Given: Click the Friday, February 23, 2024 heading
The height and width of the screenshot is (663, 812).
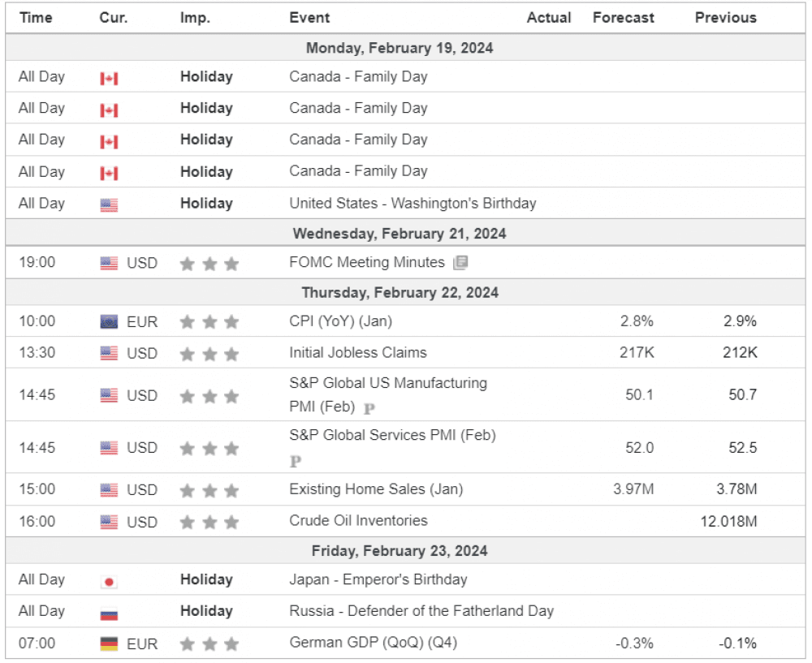Looking at the screenshot, I should (x=400, y=551).
